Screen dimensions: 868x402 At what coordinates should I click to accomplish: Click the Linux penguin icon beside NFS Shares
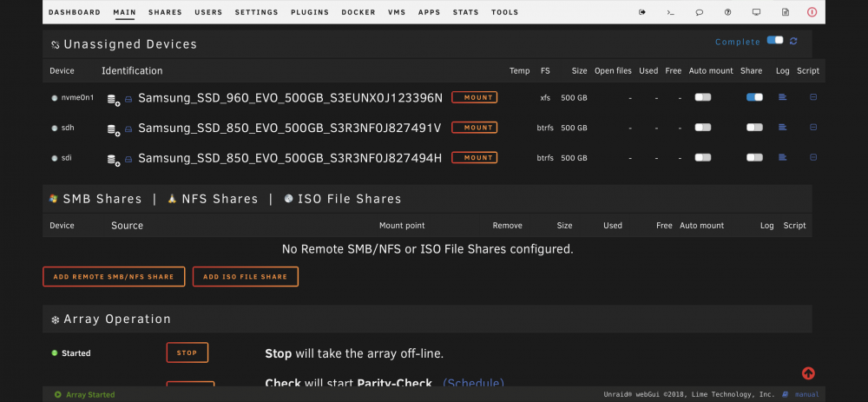point(172,198)
